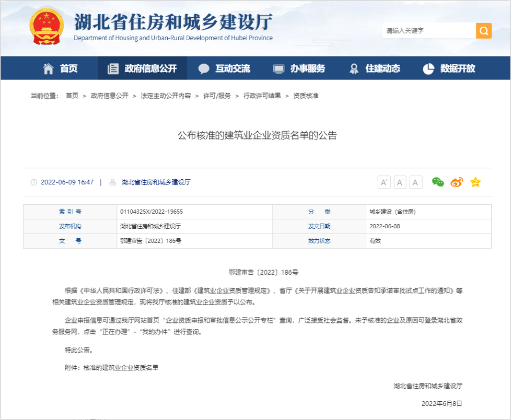The width and height of the screenshot is (511, 420).
Task: Reset font size with plain A button
Action: click(x=416, y=182)
